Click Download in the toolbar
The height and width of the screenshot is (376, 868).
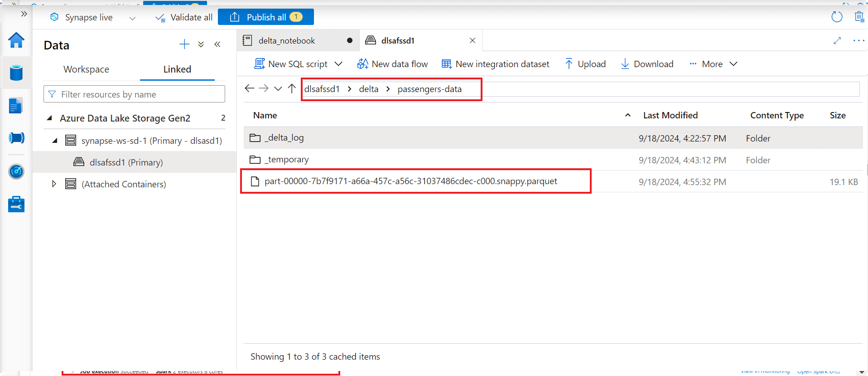click(647, 64)
